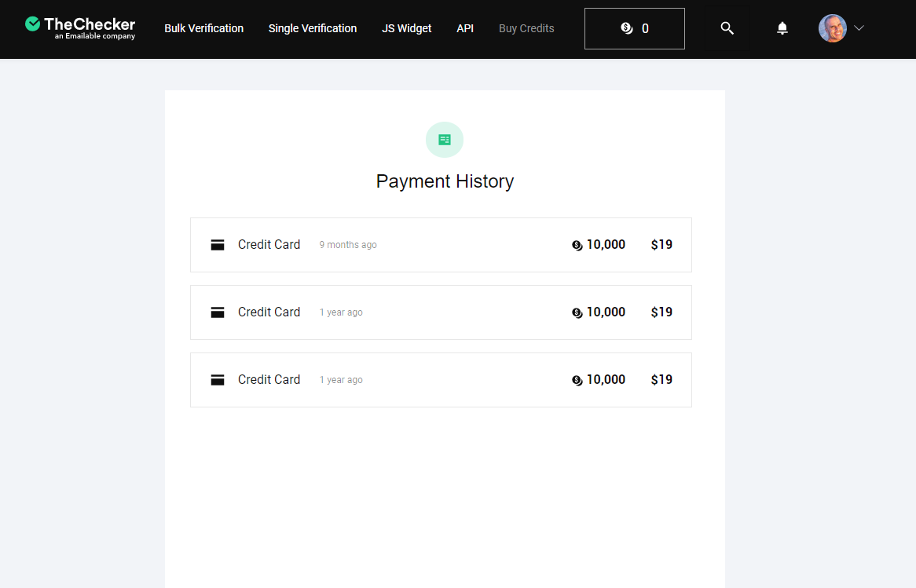The width and height of the screenshot is (916, 588).
Task: Expand the account menu chevron
Action: click(x=859, y=28)
